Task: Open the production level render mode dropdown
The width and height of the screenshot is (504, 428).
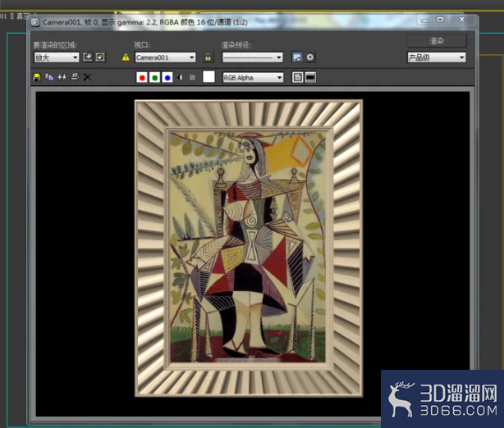Action: tap(437, 57)
